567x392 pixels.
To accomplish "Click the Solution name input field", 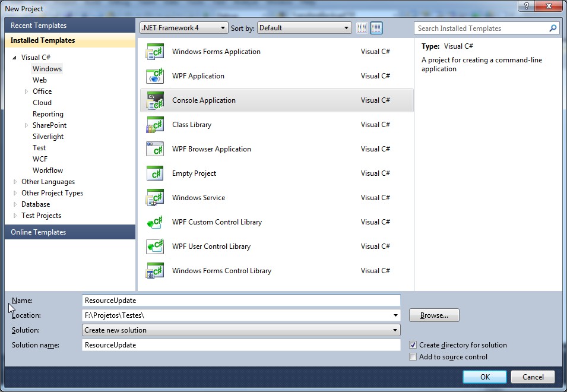I will [241, 345].
